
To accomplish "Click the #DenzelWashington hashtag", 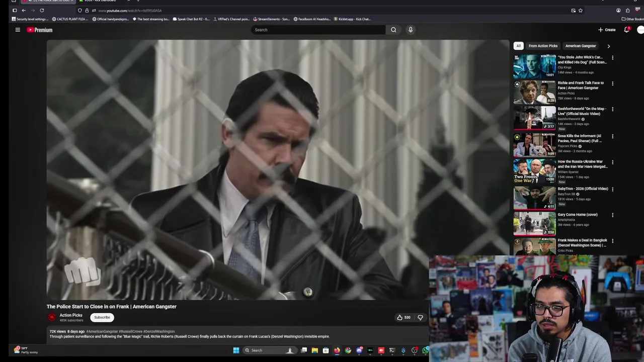I will pyautogui.click(x=159, y=332).
